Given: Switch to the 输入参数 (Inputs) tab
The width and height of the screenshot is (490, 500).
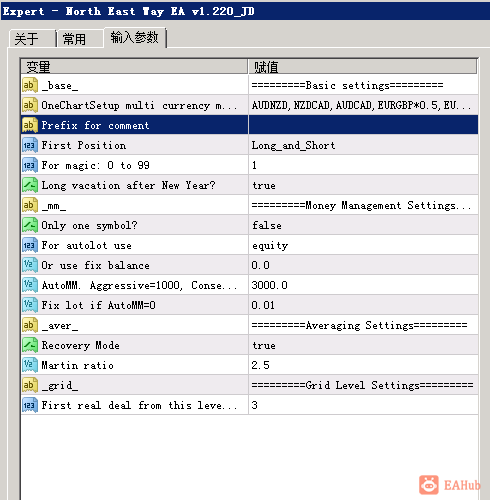Looking at the screenshot, I should click(135, 37).
